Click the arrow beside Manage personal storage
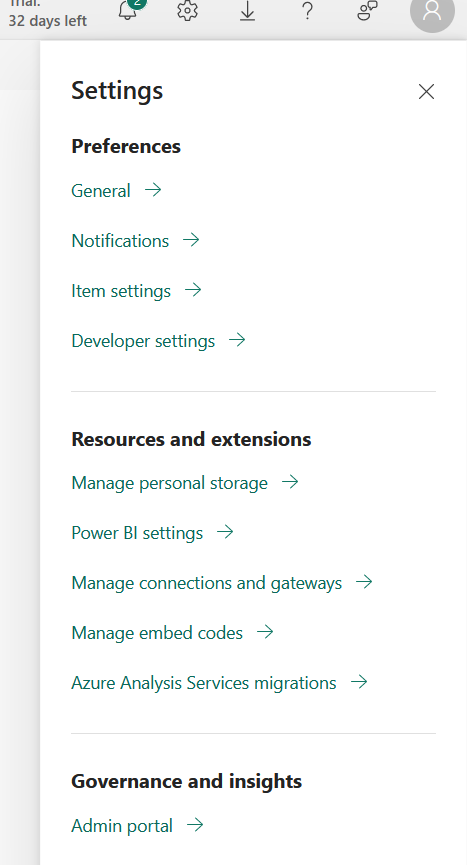This screenshot has width=467, height=865. (x=290, y=482)
